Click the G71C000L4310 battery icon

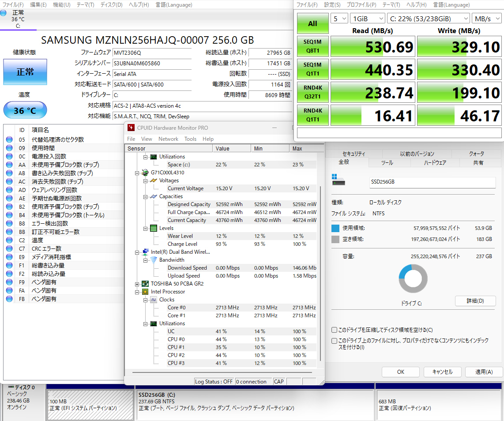click(x=145, y=173)
